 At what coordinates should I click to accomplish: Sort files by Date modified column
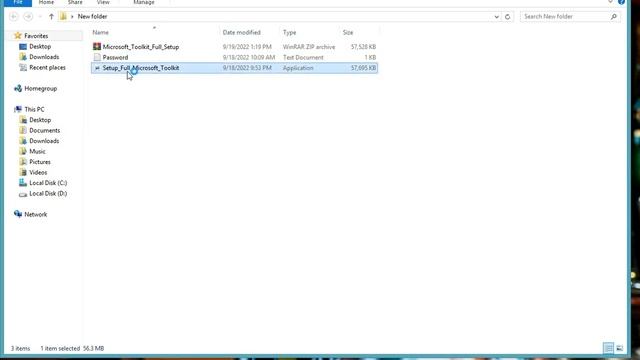pos(242,32)
